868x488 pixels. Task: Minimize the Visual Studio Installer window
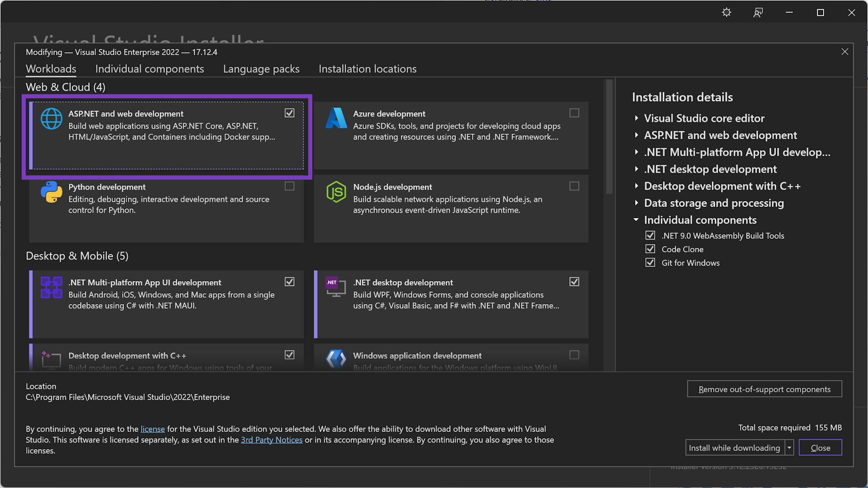(x=789, y=13)
